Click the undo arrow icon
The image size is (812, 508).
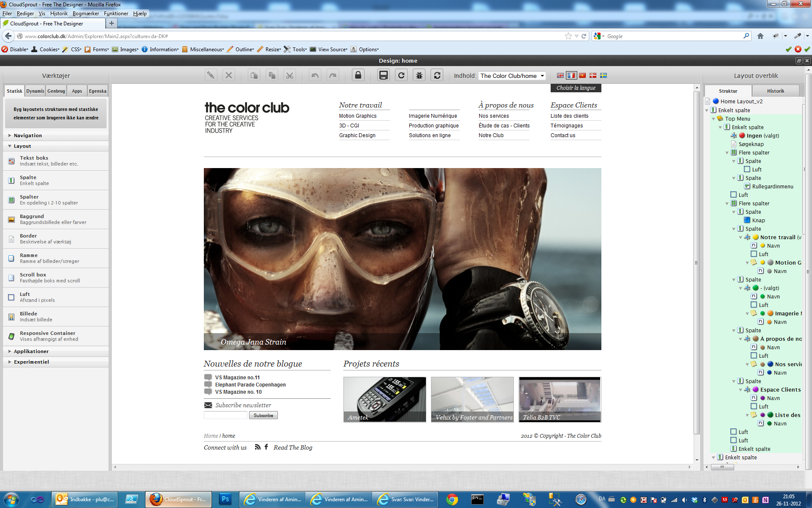pyautogui.click(x=315, y=76)
